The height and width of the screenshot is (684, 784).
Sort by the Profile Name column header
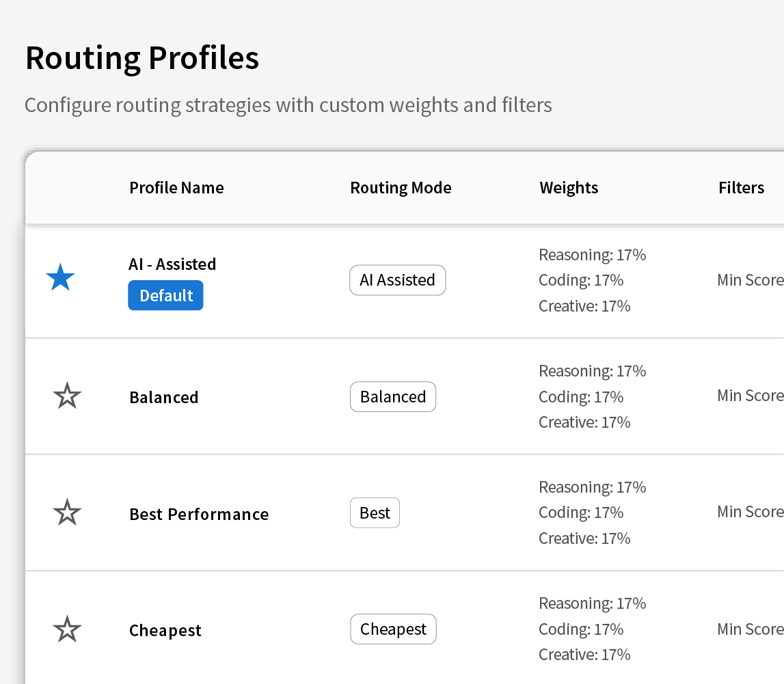click(176, 187)
